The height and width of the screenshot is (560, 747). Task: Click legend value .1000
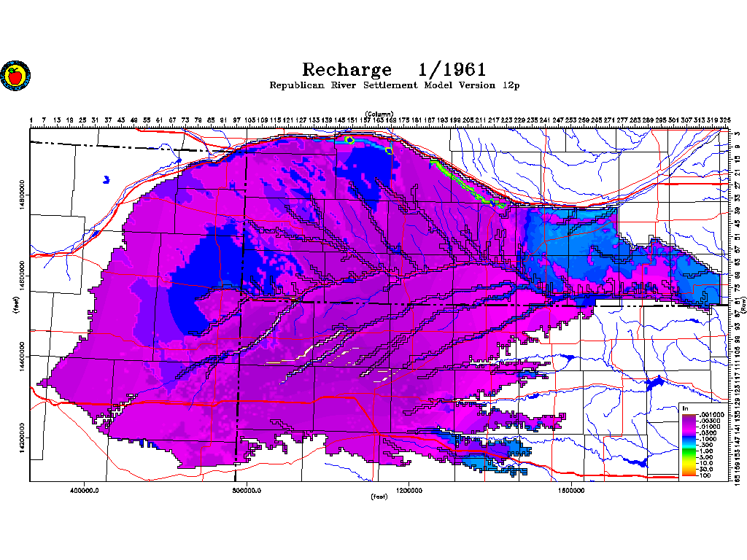708,439
